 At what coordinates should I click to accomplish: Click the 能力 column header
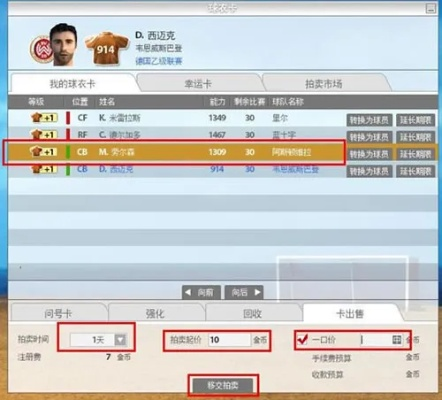pos(217,102)
